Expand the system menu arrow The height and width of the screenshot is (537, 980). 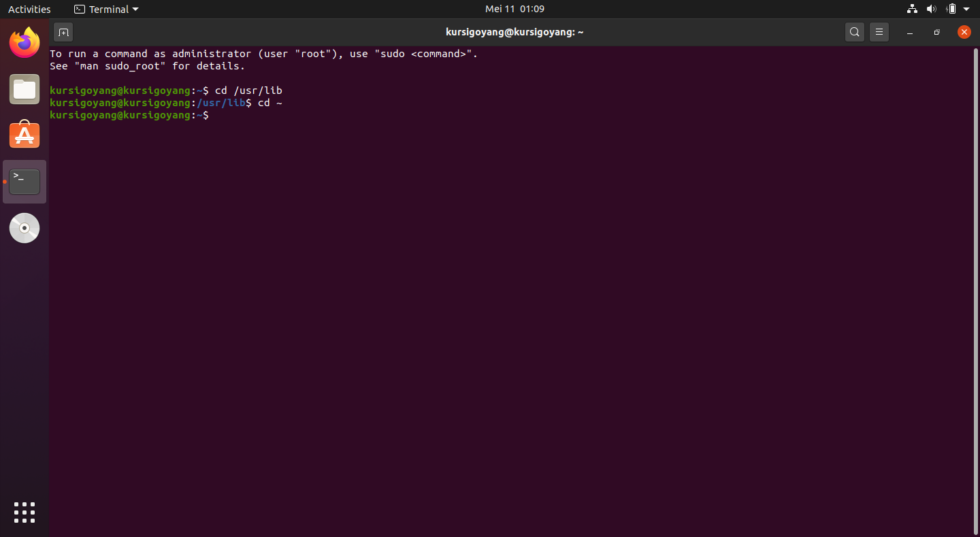966,9
